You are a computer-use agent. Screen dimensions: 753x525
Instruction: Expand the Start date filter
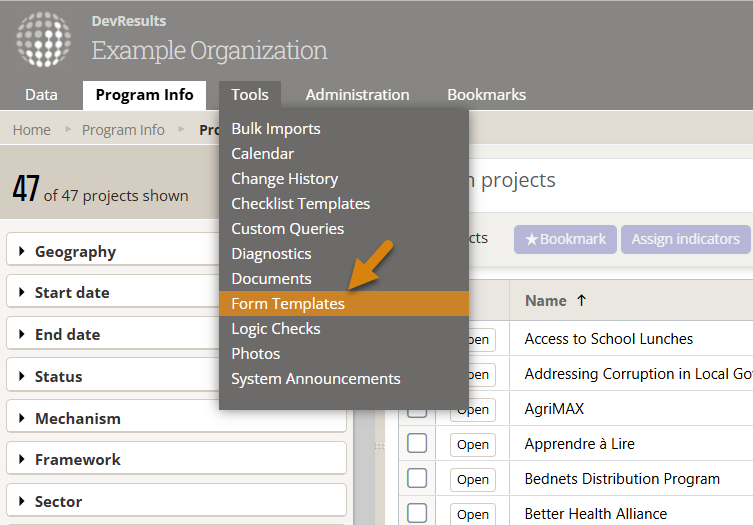click(x=72, y=293)
